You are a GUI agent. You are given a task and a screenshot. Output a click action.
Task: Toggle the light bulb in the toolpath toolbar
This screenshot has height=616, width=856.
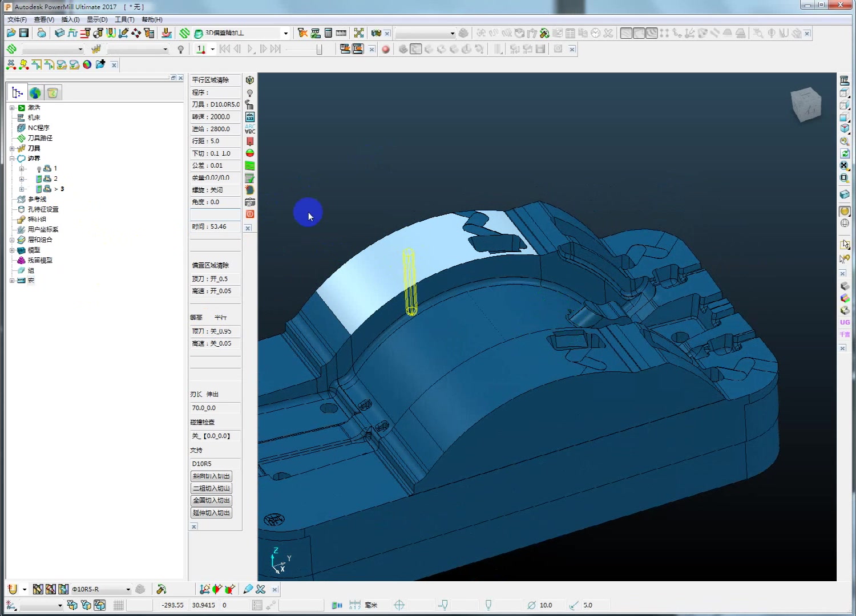point(181,50)
